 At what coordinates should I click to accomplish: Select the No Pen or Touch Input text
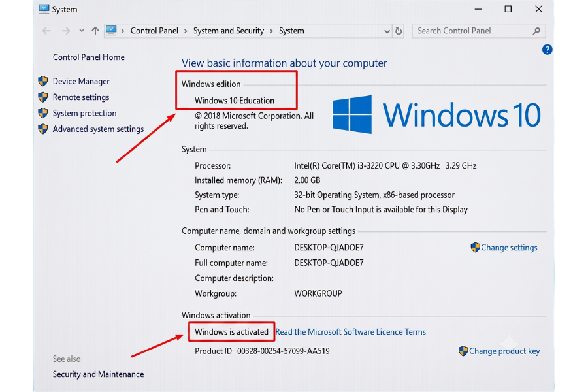coord(381,210)
